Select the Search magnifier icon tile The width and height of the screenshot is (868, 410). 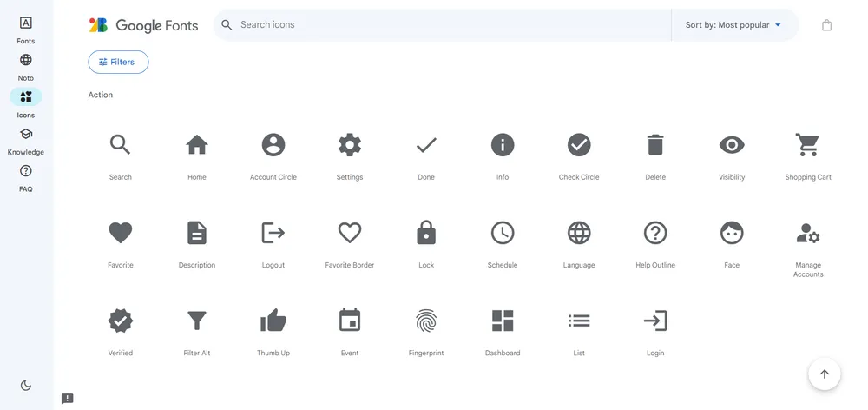pyautogui.click(x=120, y=144)
